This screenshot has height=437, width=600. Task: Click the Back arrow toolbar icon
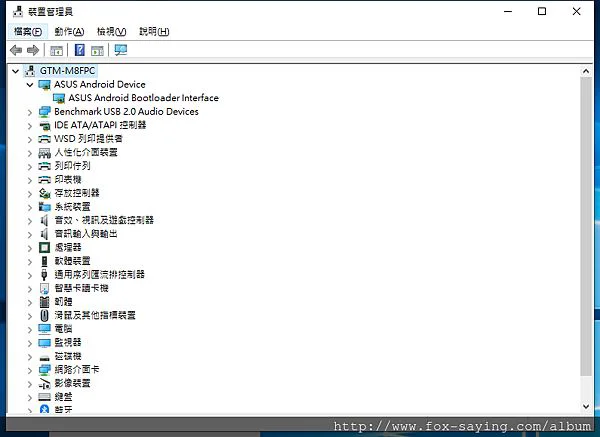pos(16,50)
